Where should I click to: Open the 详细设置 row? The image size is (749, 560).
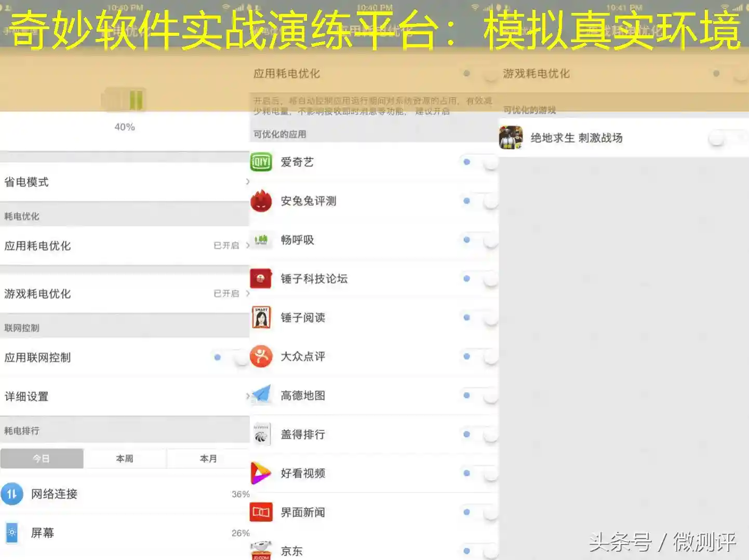(125, 397)
